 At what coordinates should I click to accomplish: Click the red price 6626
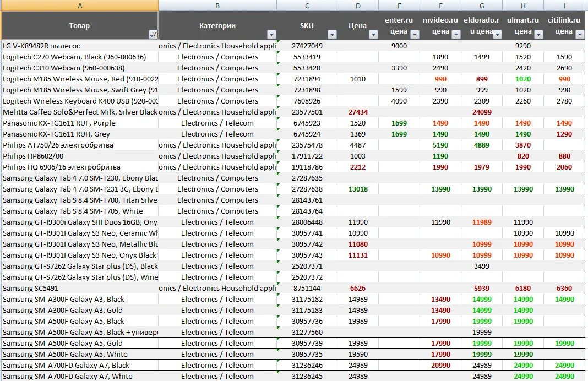coord(358,289)
